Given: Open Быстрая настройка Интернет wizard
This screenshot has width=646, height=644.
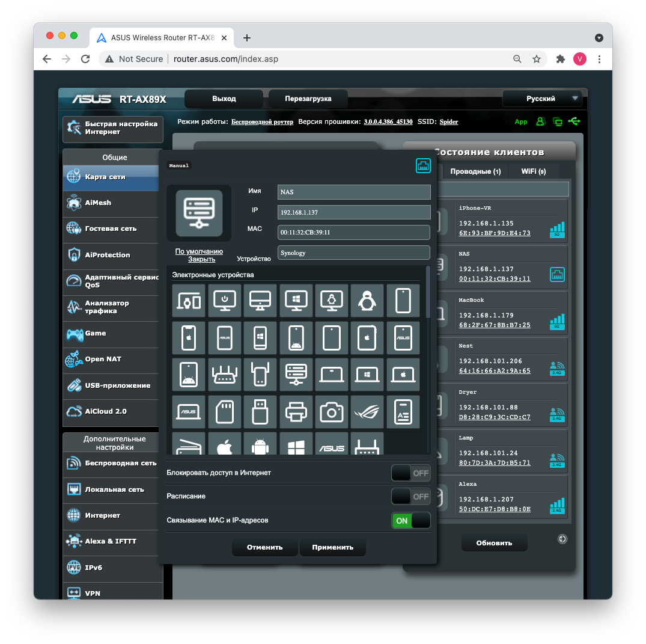Looking at the screenshot, I should tap(113, 129).
